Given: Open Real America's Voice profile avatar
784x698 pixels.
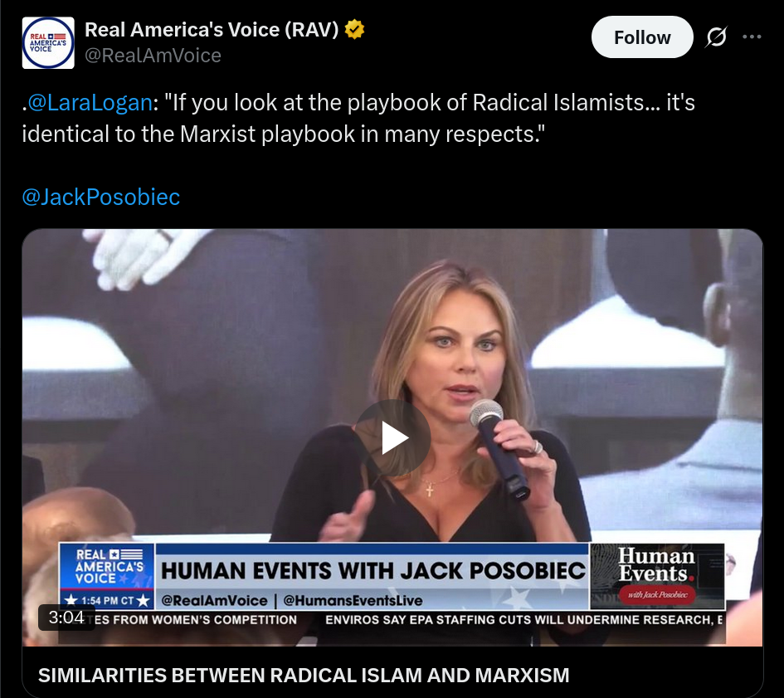Looking at the screenshot, I should [48, 43].
